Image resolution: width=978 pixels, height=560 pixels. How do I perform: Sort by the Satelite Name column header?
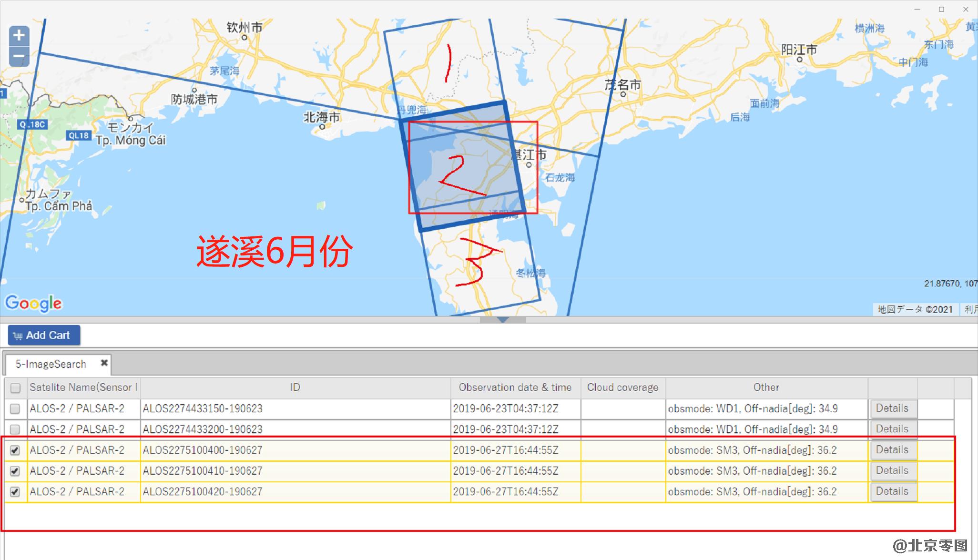click(84, 387)
